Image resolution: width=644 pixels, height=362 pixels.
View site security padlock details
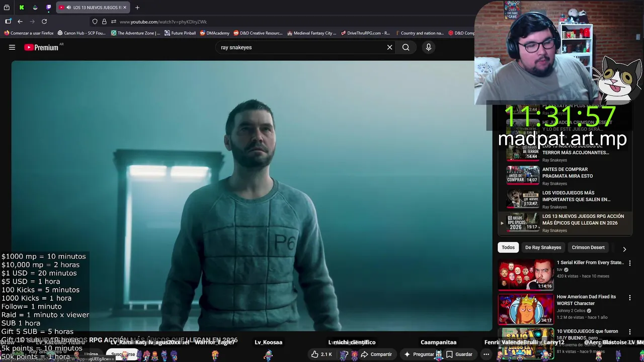pyautogui.click(x=104, y=22)
